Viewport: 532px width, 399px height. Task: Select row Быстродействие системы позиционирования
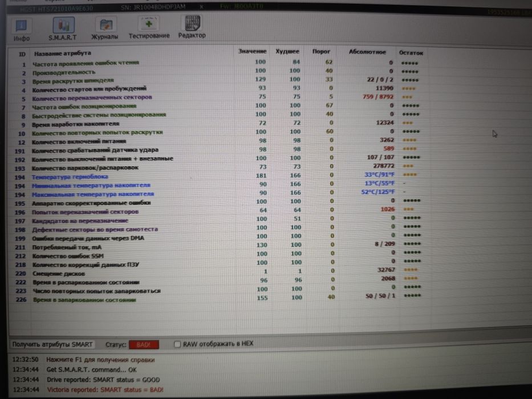[219, 115]
